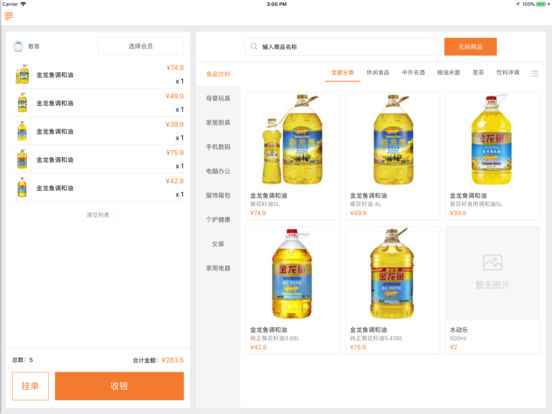Click the ¥75.9 price in cart
This screenshot has height=414, width=552.
point(175,152)
